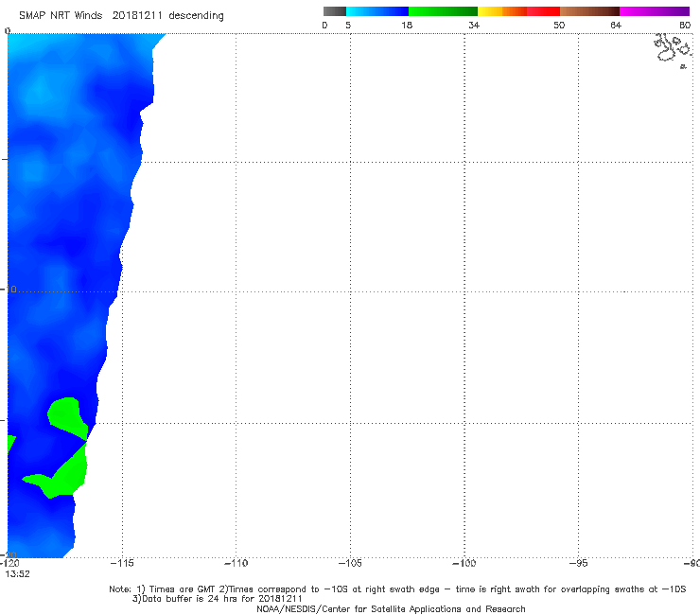Click the "5" label under the color scale
Image resolution: width=700 pixels, height=615 pixels.
(348, 26)
